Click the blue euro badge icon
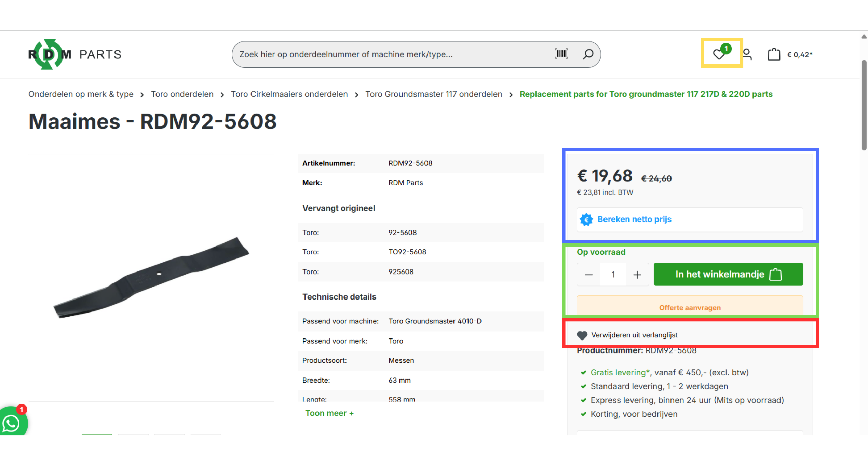Image resolution: width=868 pixels, height=465 pixels. click(586, 220)
